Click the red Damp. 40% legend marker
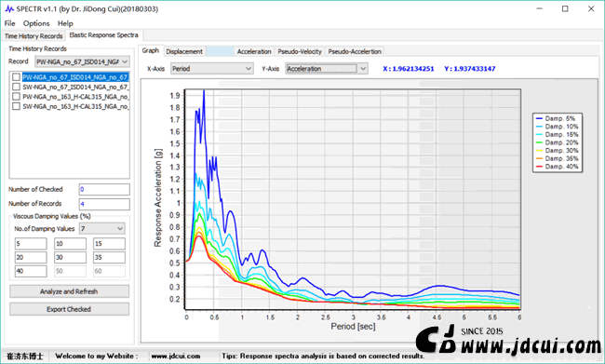Viewport: 605px width, 364px height. [539, 167]
